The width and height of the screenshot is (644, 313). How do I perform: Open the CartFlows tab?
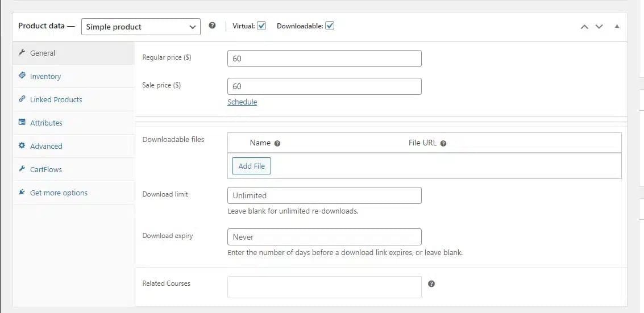[x=73, y=169]
